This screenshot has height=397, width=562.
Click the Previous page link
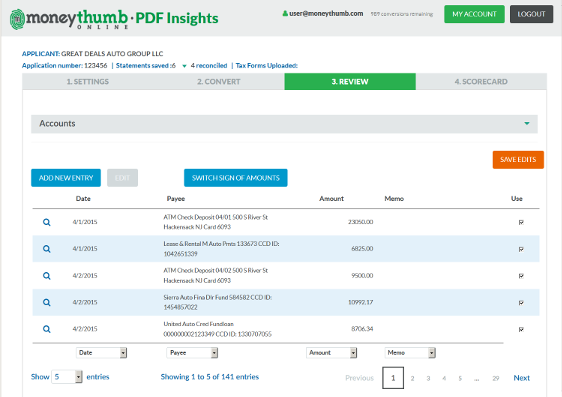pyautogui.click(x=359, y=378)
